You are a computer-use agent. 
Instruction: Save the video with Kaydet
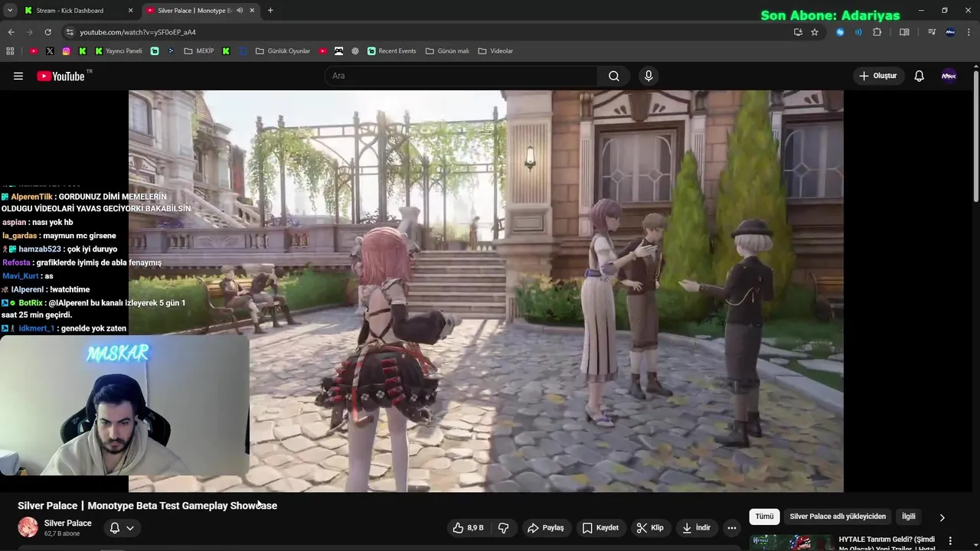600,527
